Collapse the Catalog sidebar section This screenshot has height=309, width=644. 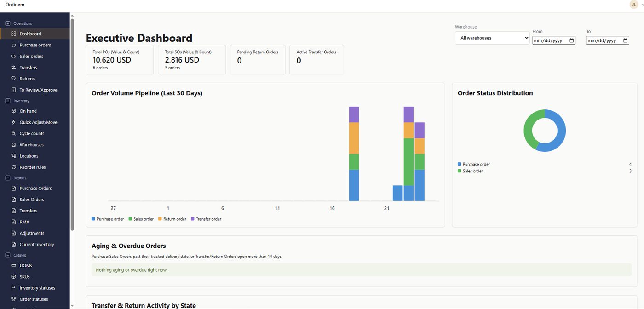pyautogui.click(x=7, y=255)
